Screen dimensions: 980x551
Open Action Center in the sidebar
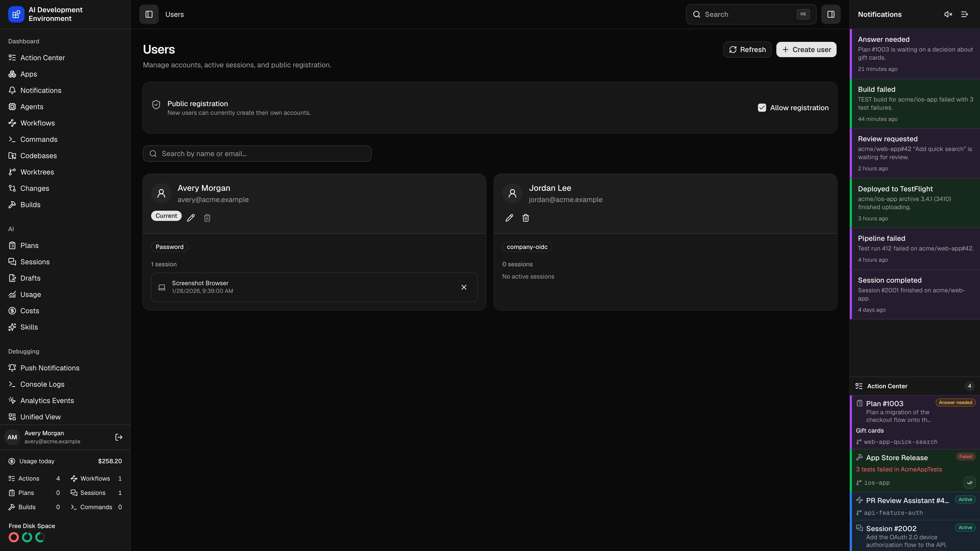65,58
